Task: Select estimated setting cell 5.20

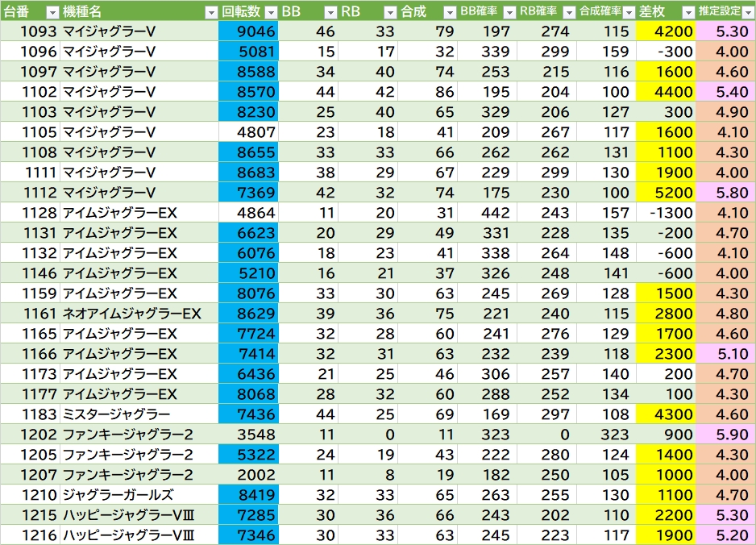Action: [x=725, y=535]
